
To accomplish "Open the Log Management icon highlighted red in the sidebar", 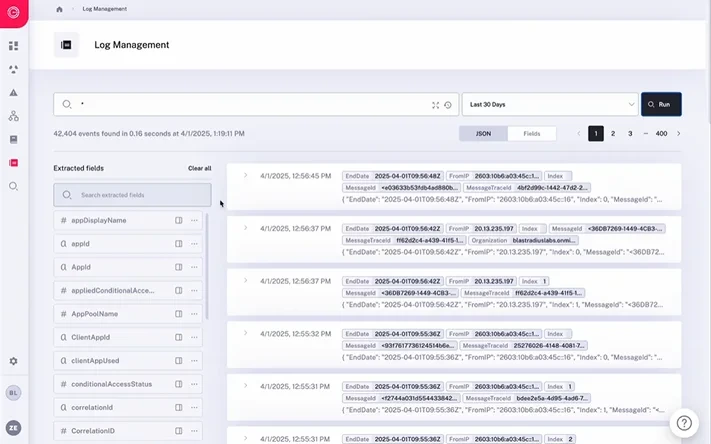I will pyautogui.click(x=14, y=163).
